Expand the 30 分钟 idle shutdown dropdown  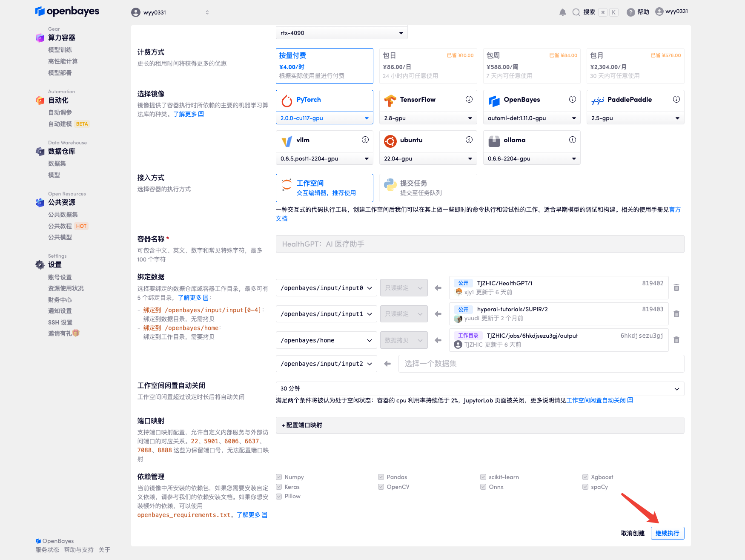tap(480, 389)
